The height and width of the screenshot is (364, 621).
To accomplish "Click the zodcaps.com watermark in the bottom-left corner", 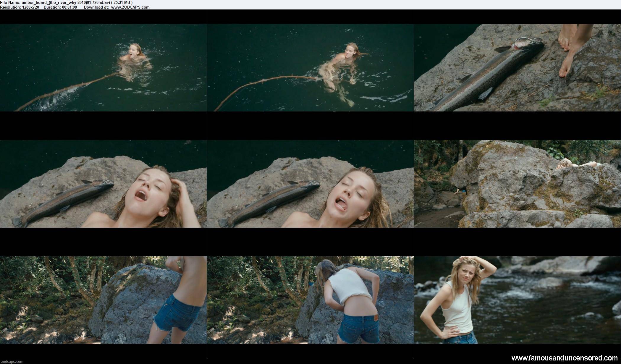I will (12, 361).
